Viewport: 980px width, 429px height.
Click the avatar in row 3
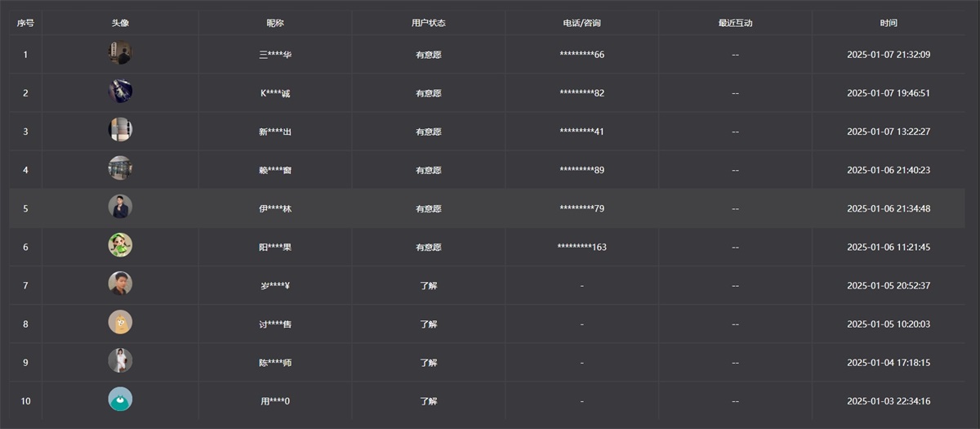[x=120, y=131]
